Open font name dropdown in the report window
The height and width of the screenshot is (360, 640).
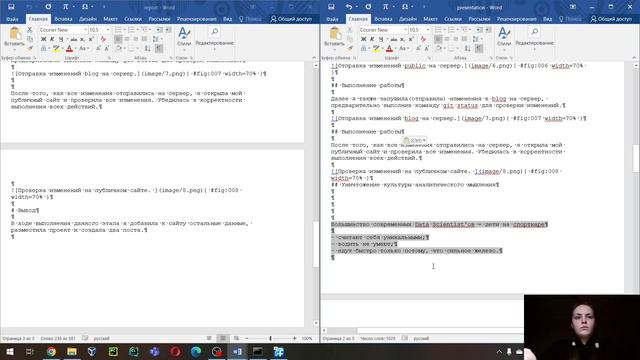coord(85,30)
